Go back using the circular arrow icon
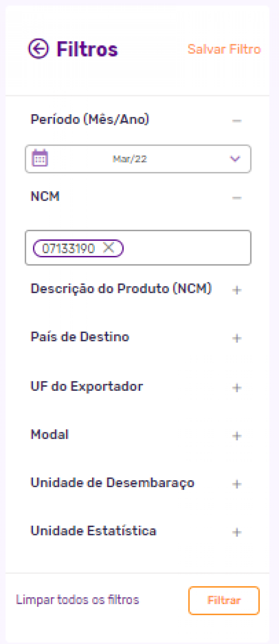The image size is (279, 644). pos(38,49)
